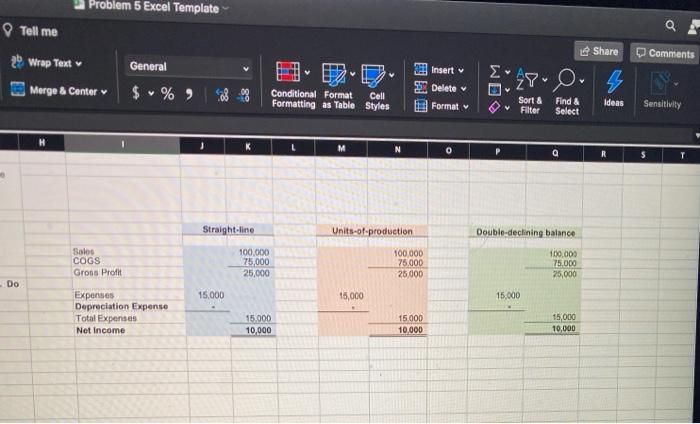Select column Q header
Screen dimensions: 700x424
click(x=554, y=153)
